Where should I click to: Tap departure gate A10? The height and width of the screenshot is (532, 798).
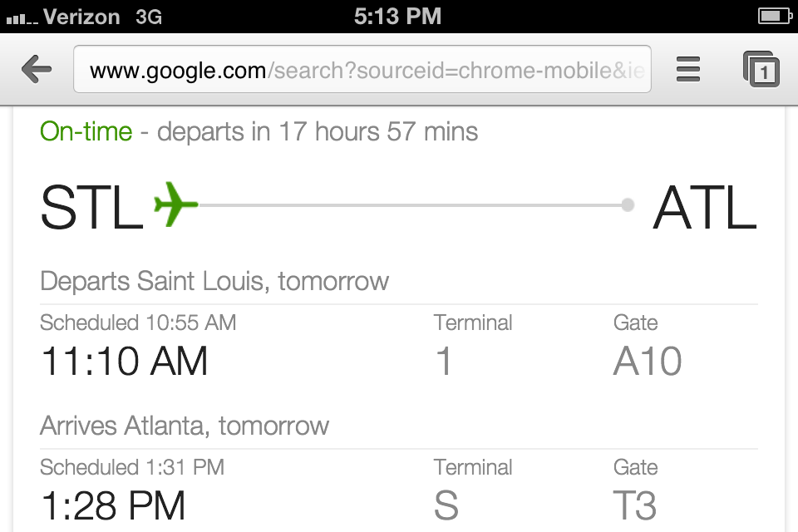[648, 362]
